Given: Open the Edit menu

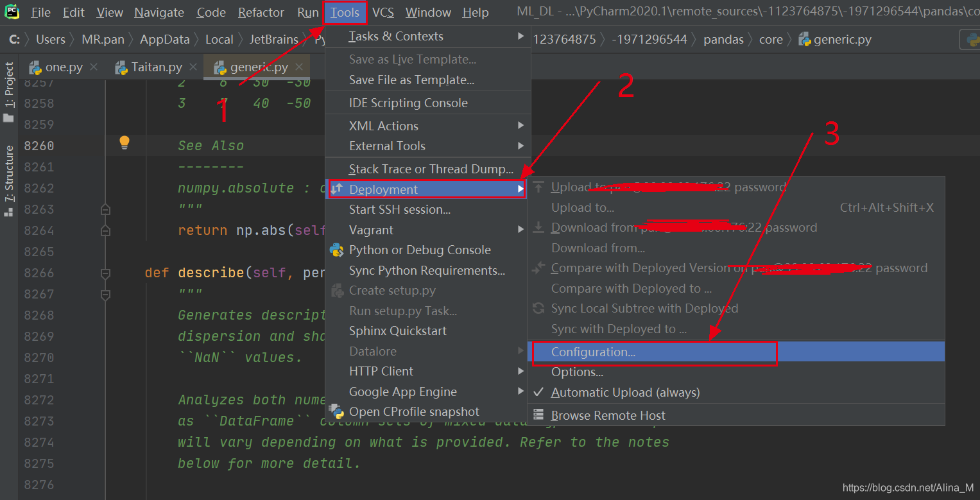Looking at the screenshot, I should (x=74, y=12).
